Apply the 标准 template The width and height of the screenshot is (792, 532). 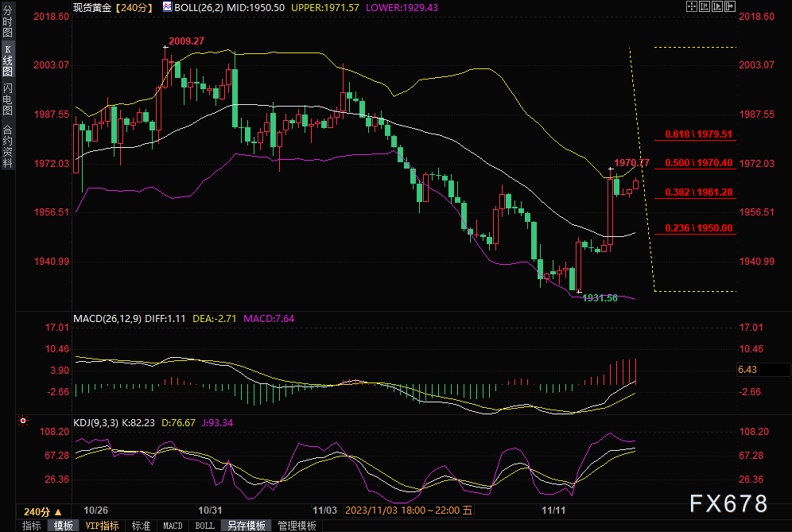tap(141, 526)
